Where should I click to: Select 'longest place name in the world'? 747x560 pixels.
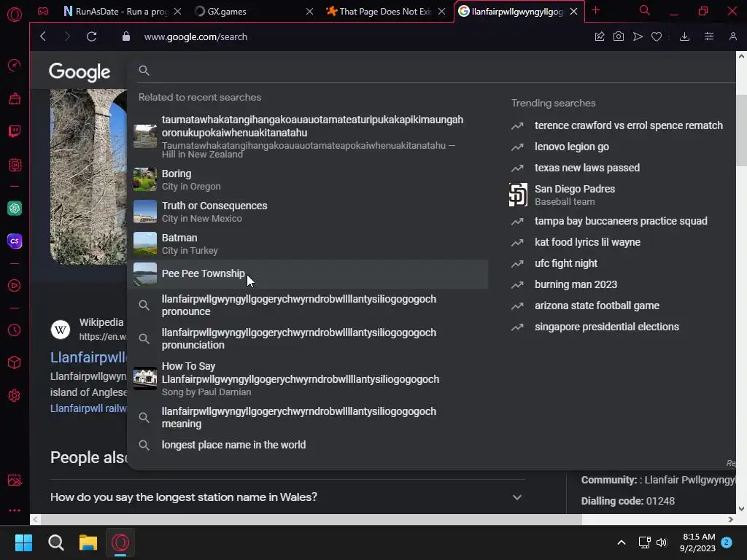point(309,445)
